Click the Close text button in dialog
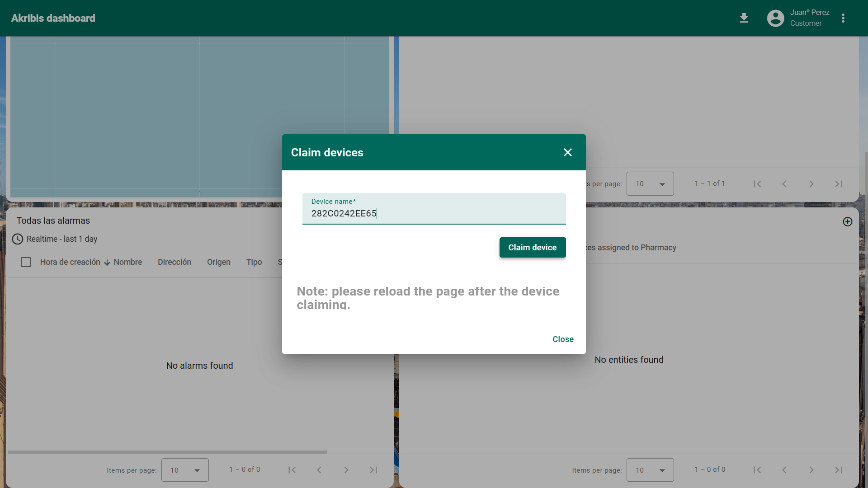 (x=563, y=339)
